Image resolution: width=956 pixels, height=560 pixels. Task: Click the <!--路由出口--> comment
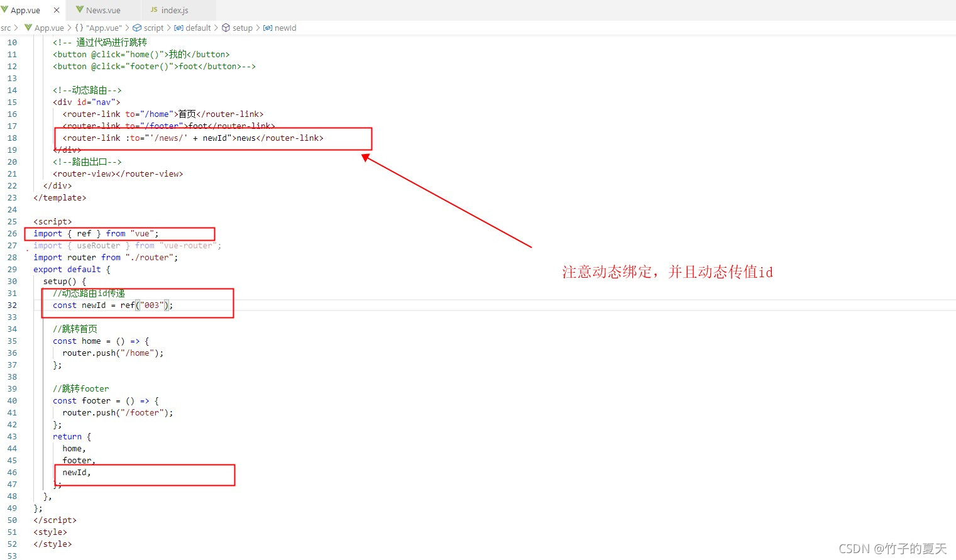tap(87, 162)
